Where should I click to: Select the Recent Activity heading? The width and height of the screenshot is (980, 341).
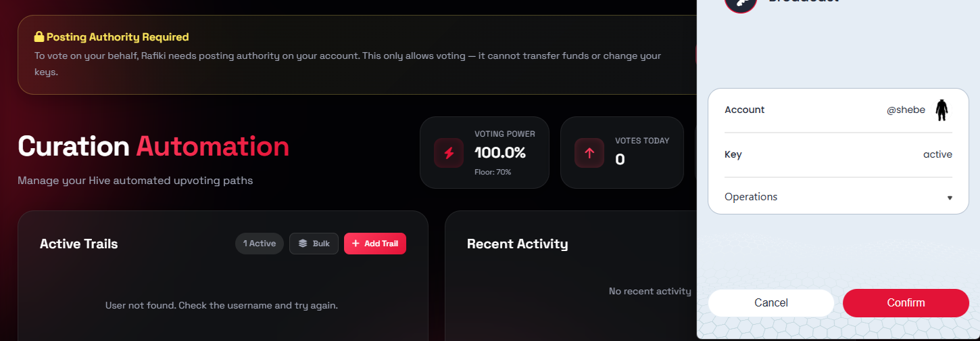point(517,244)
